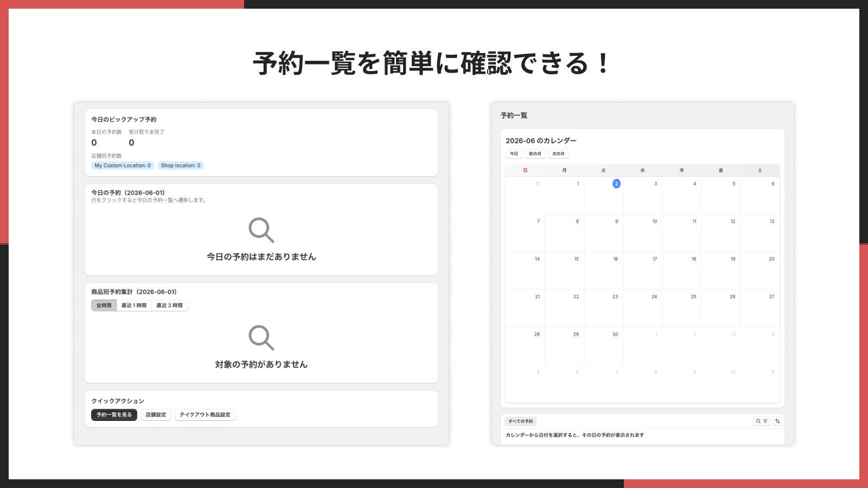Select date 12 in the calendar
Image resolution: width=868 pixels, height=488 pixels.
[721, 233]
